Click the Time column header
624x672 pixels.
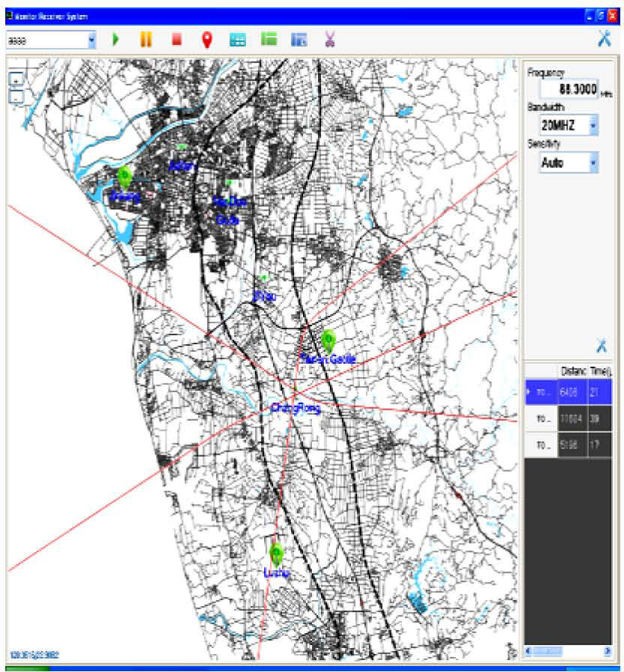601,370
